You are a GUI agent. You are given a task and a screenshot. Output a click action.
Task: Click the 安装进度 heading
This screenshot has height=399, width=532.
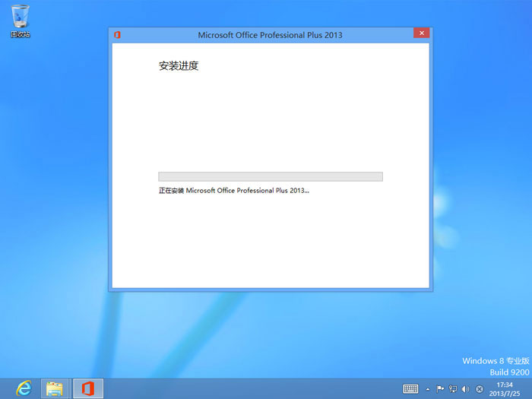point(179,66)
